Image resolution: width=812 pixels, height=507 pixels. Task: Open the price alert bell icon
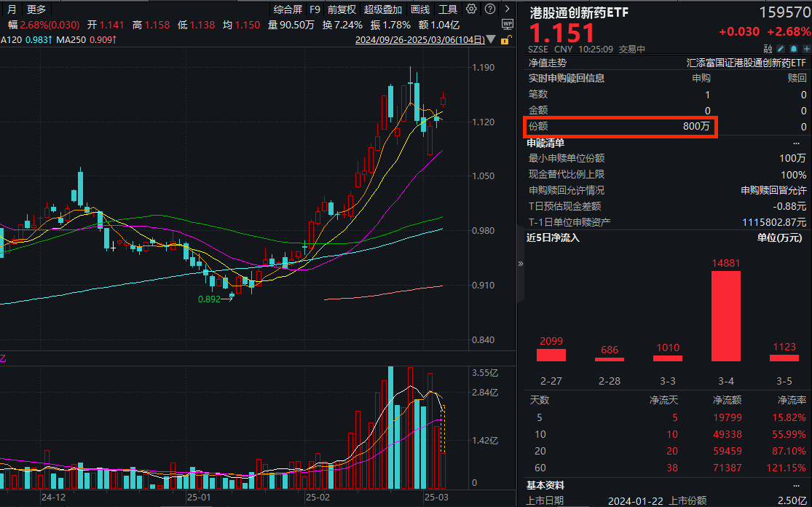[793, 49]
